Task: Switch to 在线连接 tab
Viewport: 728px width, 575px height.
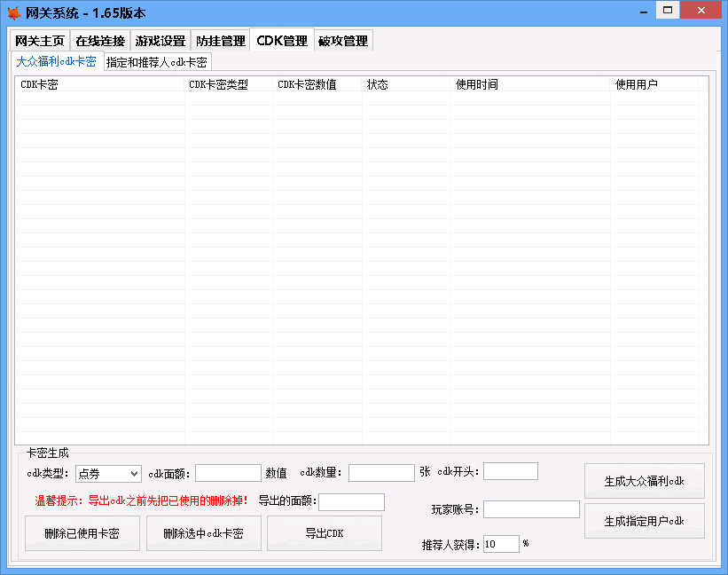Action: [x=100, y=41]
